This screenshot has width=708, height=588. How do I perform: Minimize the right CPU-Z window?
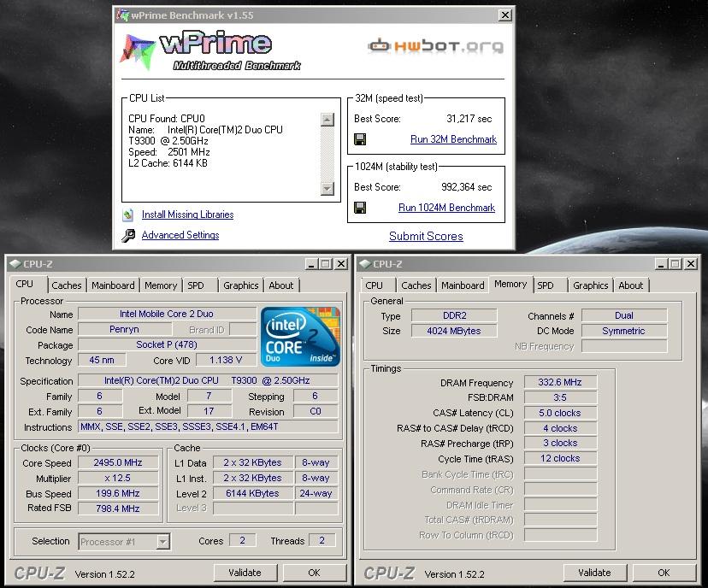[x=661, y=264]
